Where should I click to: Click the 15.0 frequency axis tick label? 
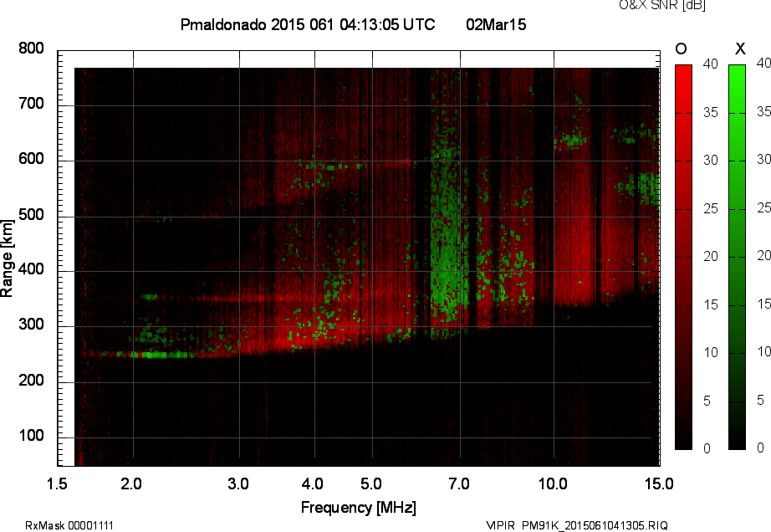(659, 483)
